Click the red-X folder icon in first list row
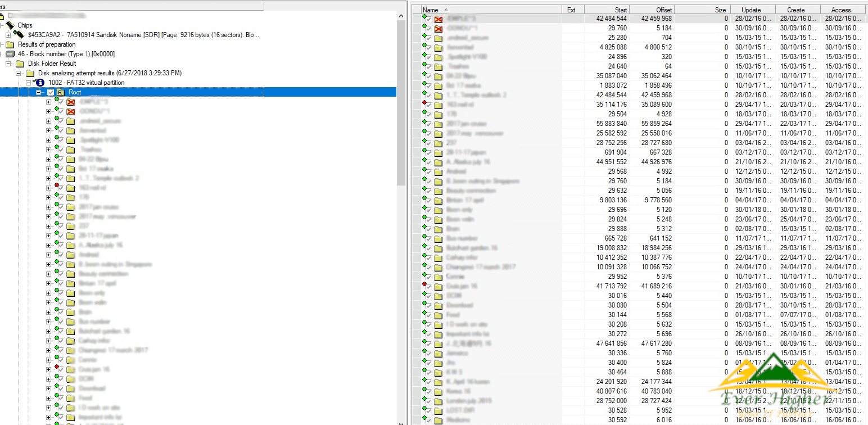 438,19
